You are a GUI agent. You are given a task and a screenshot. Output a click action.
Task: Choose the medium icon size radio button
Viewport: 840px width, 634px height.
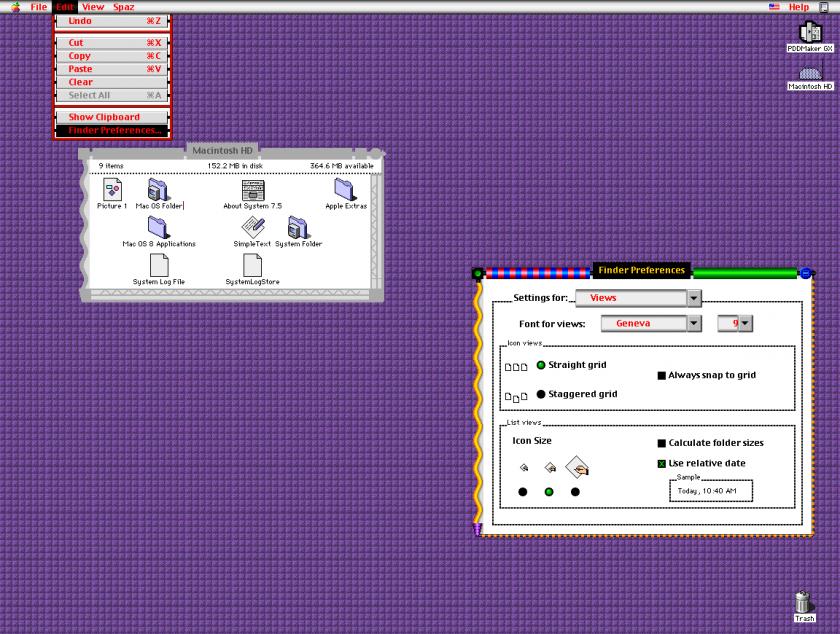pos(549,492)
